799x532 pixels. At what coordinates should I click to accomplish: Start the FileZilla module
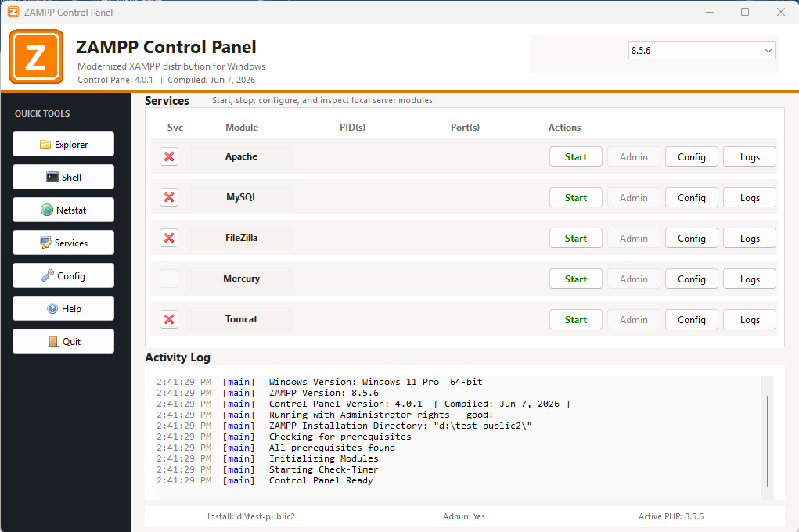[576, 239]
